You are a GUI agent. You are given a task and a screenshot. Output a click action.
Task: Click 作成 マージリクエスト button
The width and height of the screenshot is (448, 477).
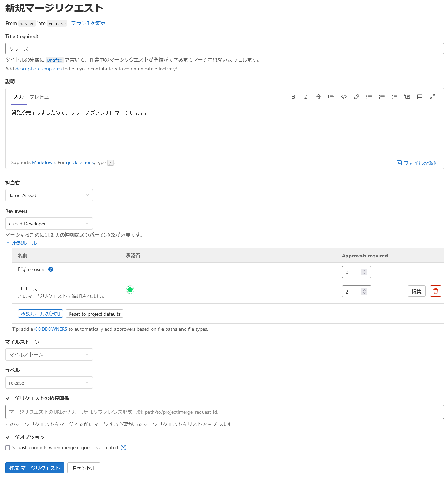(35, 468)
